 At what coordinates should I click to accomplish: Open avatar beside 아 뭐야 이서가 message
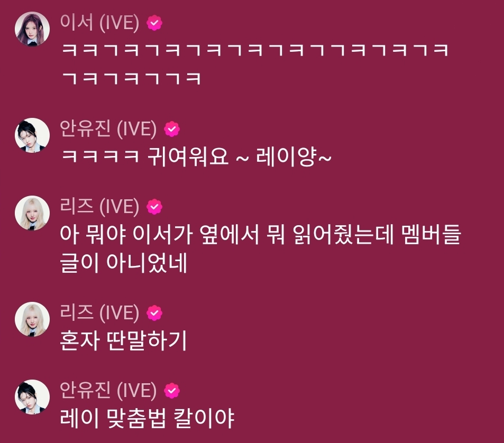(32, 213)
